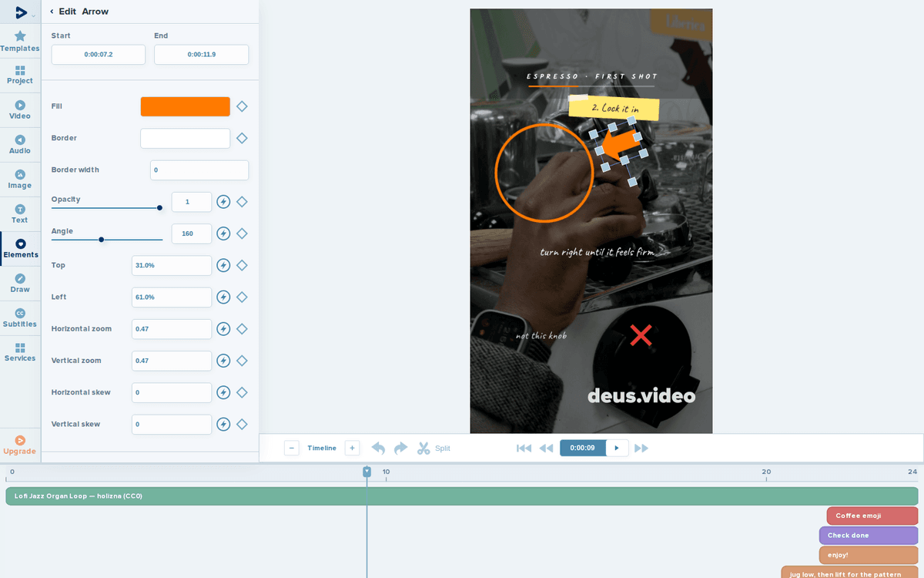Toggle keyframe diamond for Horizontal skew
Image resolution: width=924 pixels, height=578 pixels.
(242, 392)
